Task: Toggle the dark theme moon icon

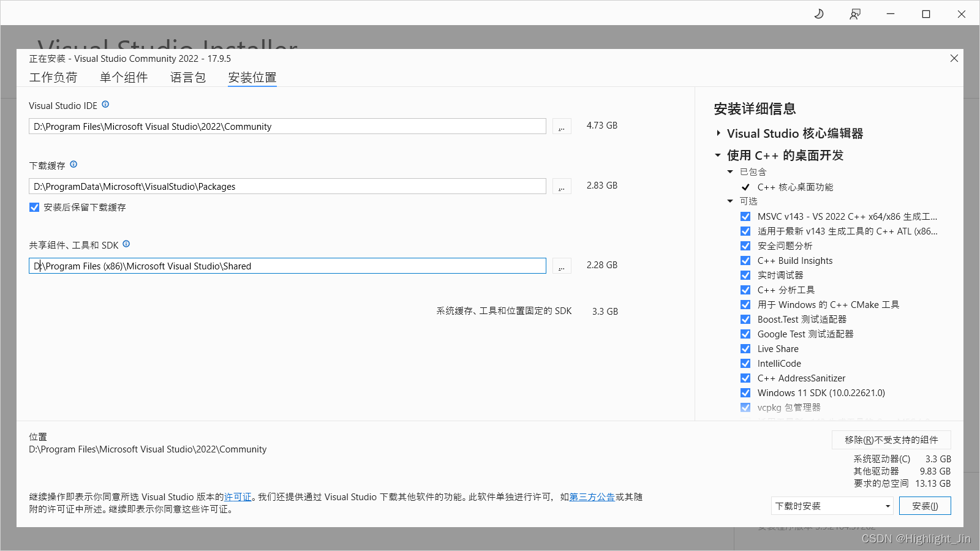Action: [x=819, y=13]
